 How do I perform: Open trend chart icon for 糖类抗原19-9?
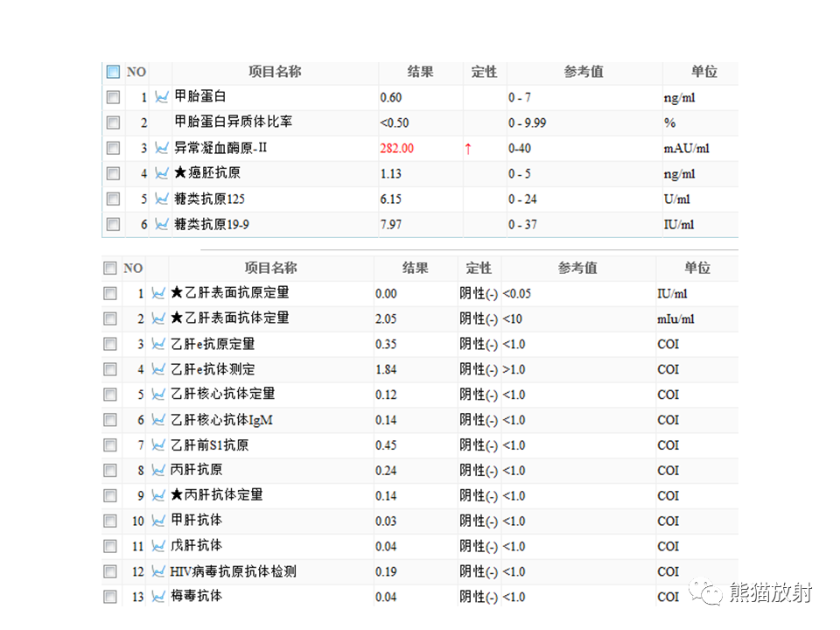(162, 224)
